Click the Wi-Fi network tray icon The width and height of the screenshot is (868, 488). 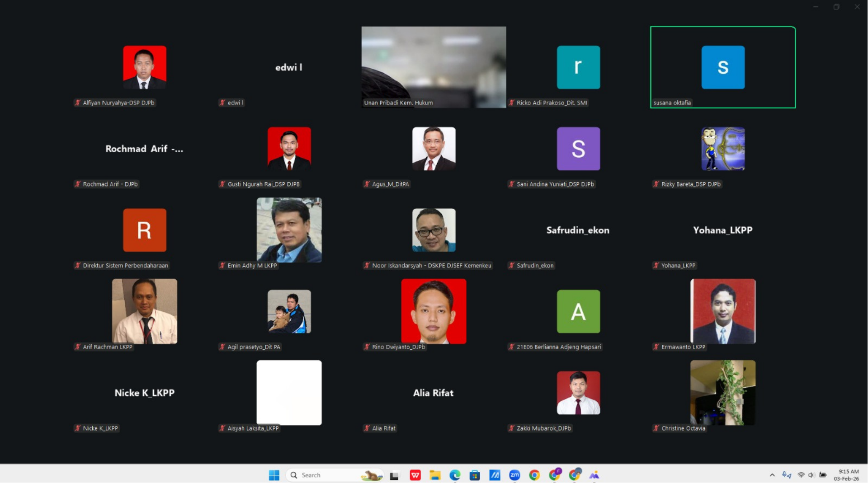(801, 475)
